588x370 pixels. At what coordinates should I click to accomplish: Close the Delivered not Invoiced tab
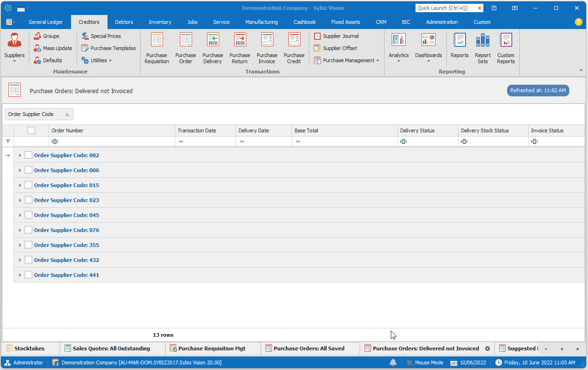[x=488, y=348]
